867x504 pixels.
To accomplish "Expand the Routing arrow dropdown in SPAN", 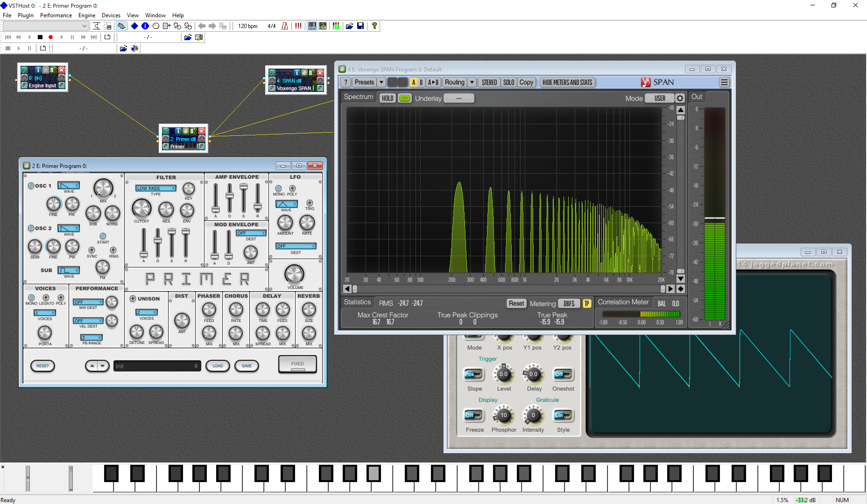I will coord(472,83).
